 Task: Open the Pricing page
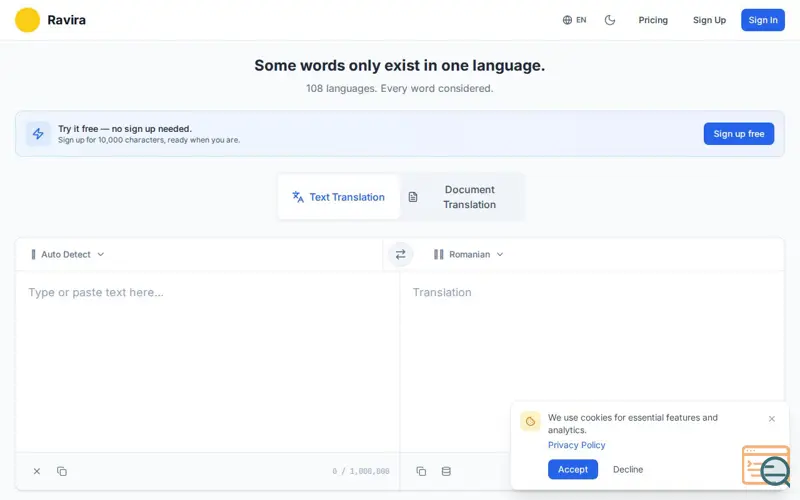[x=653, y=20]
